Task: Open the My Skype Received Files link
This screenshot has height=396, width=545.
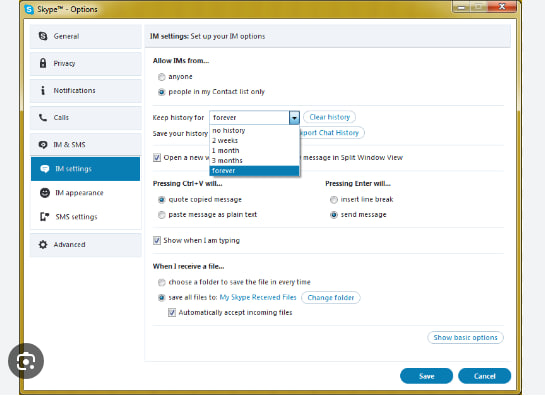Action: tap(258, 297)
